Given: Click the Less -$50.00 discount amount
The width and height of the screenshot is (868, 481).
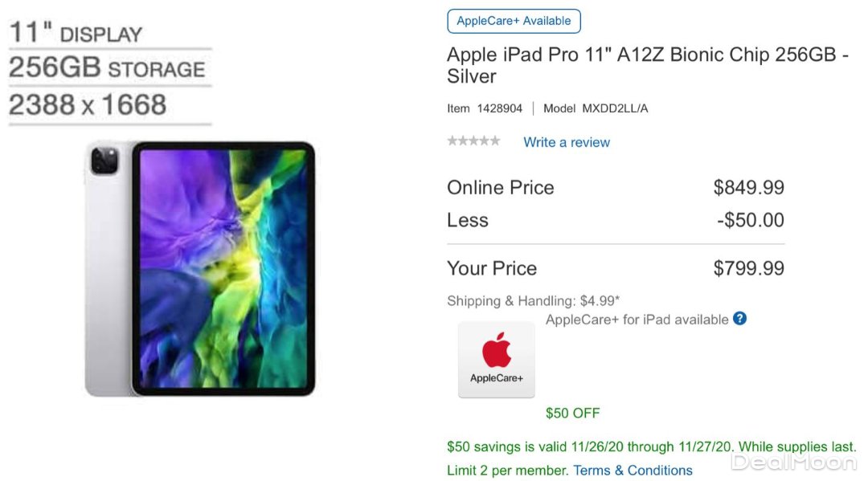Looking at the screenshot, I should tap(751, 220).
